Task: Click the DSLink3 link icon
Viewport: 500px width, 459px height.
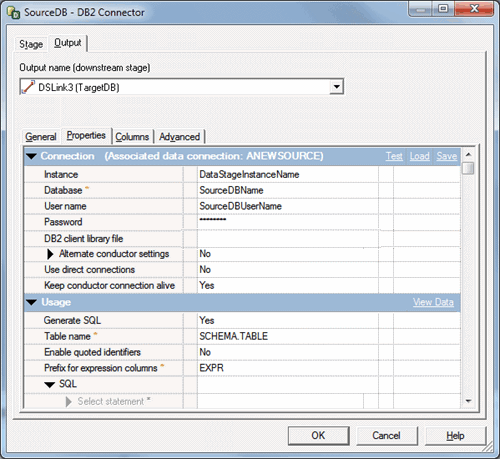Action: [x=28, y=87]
